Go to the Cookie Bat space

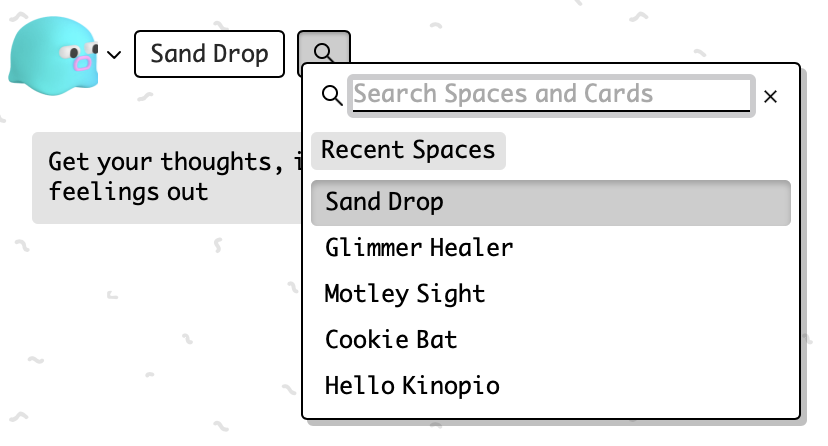391,339
